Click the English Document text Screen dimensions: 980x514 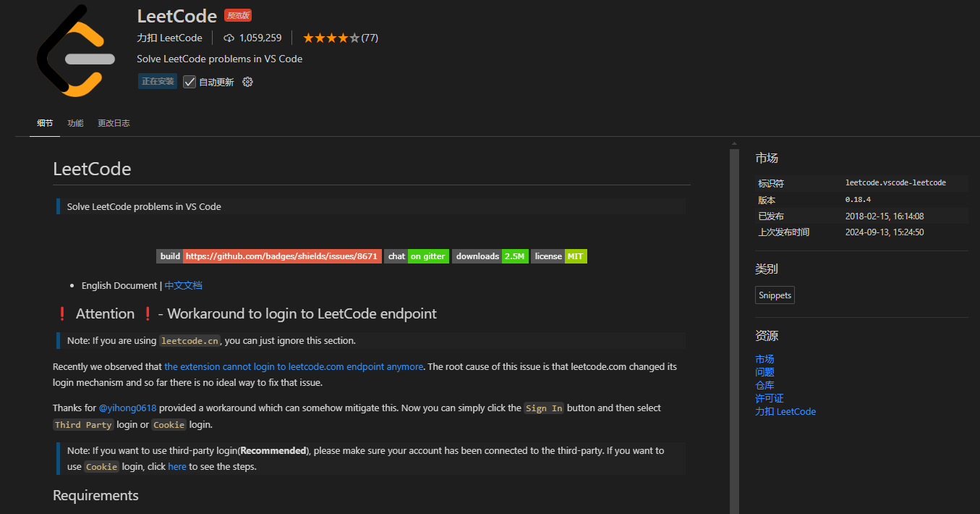pyautogui.click(x=119, y=285)
